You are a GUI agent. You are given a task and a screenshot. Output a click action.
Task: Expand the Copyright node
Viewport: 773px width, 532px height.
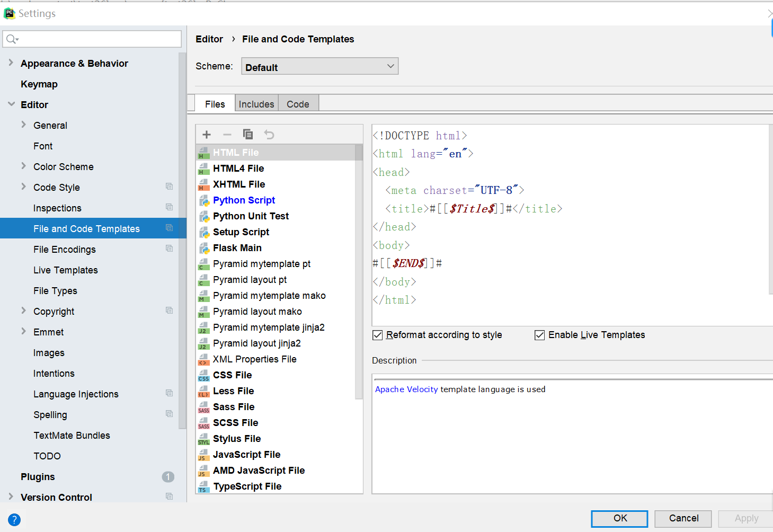(x=23, y=311)
